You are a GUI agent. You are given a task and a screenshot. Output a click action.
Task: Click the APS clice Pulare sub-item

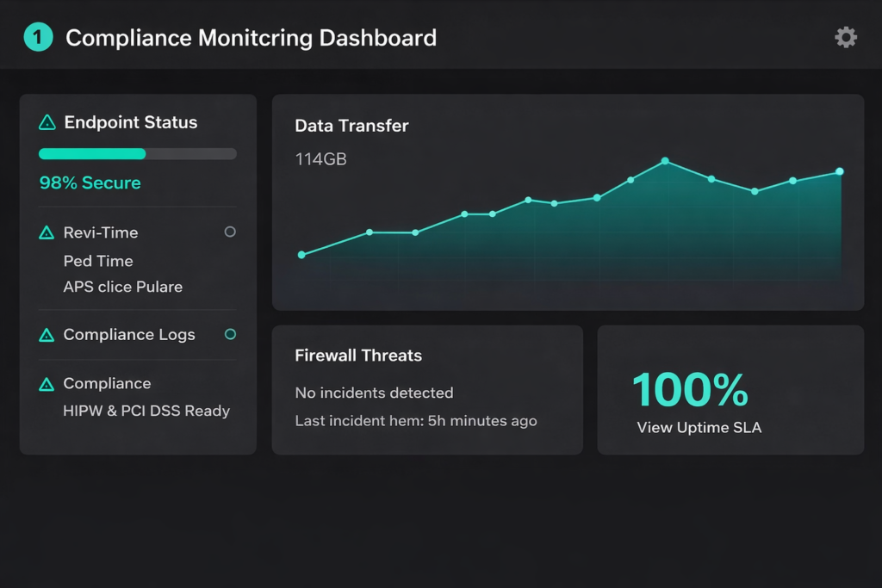(x=123, y=287)
